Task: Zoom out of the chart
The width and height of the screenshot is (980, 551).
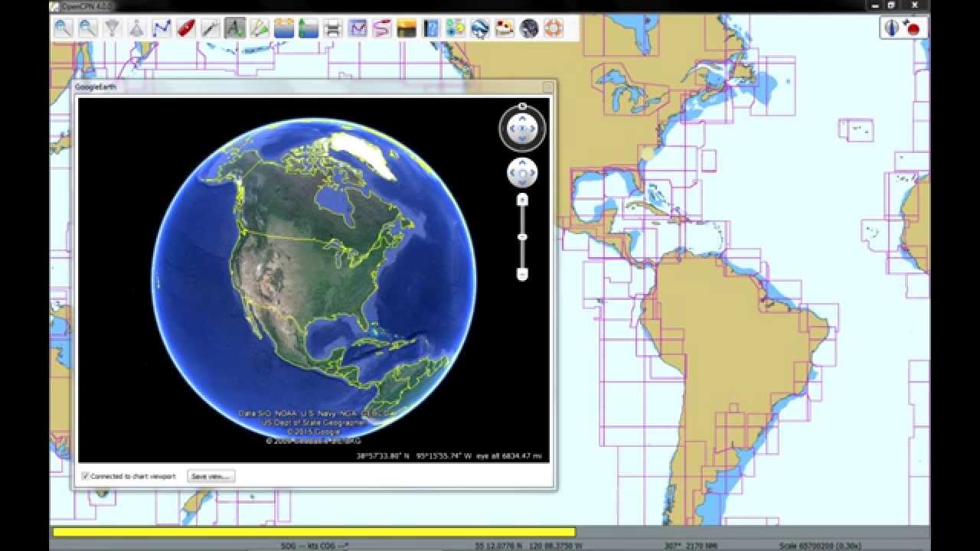Action: pos(87,29)
